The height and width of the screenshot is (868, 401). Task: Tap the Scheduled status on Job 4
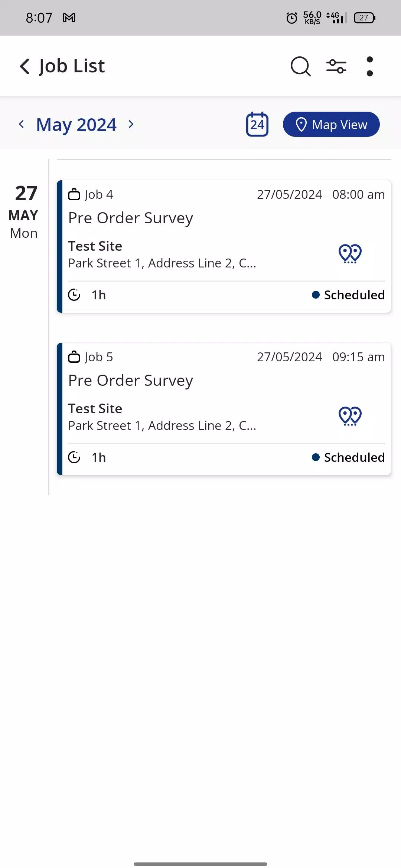(x=348, y=295)
